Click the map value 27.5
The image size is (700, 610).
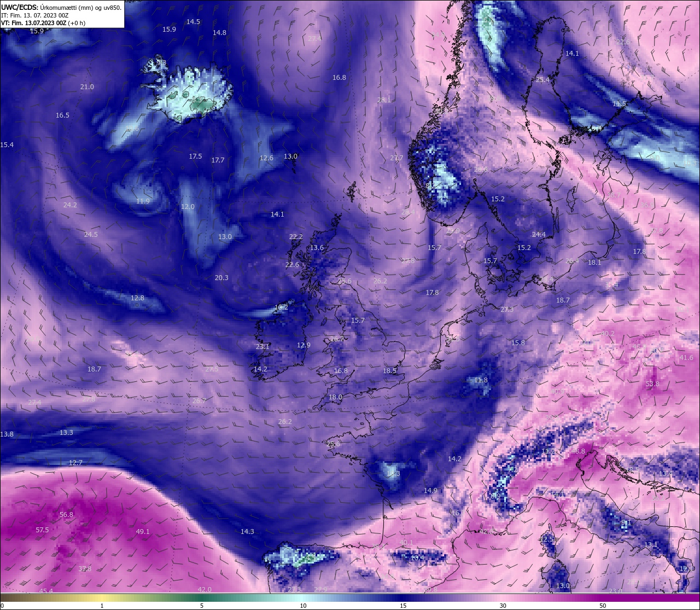point(212,369)
